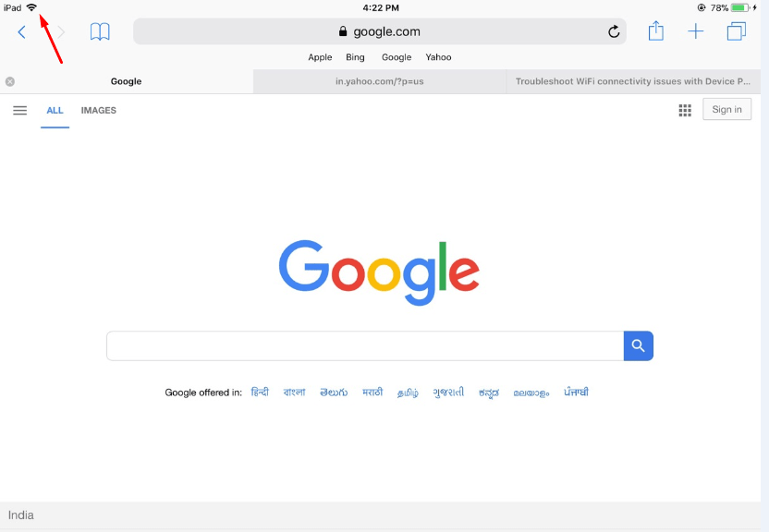Open the Bing favorites link
The height and width of the screenshot is (532, 769).
pos(355,57)
